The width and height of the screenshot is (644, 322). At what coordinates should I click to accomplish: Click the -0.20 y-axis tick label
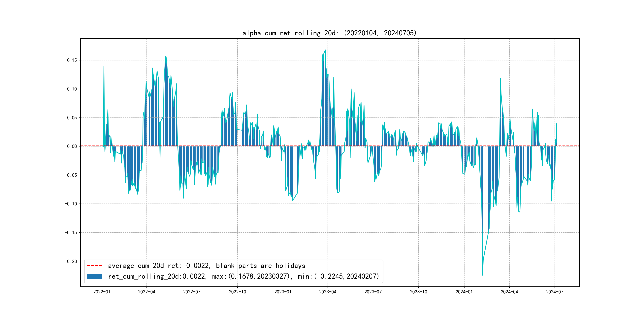pos(71,261)
